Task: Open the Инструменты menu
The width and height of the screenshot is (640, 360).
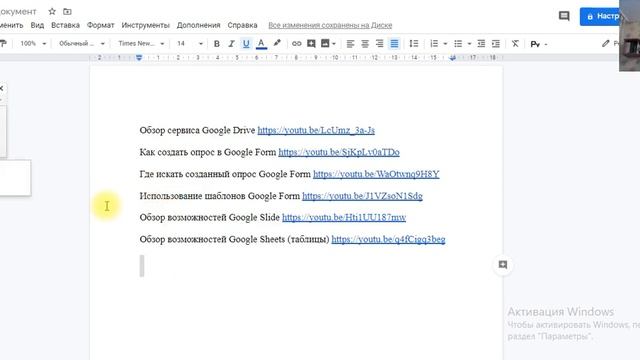Action: click(145, 25)
